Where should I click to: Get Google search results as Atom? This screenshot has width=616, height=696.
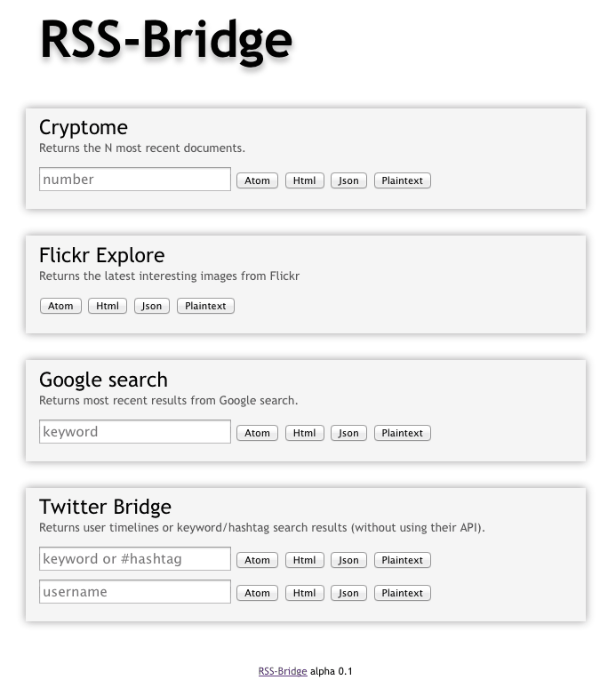[x=258, y=433]
